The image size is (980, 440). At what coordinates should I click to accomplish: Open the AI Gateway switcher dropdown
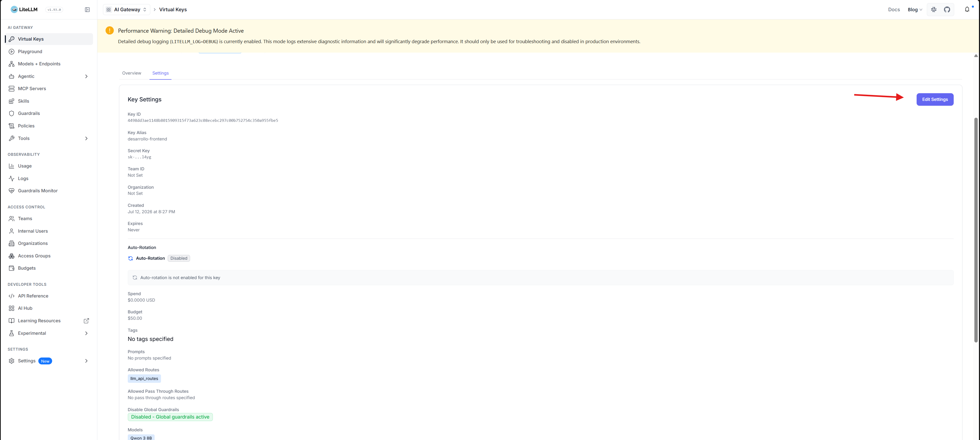[126, 9]
